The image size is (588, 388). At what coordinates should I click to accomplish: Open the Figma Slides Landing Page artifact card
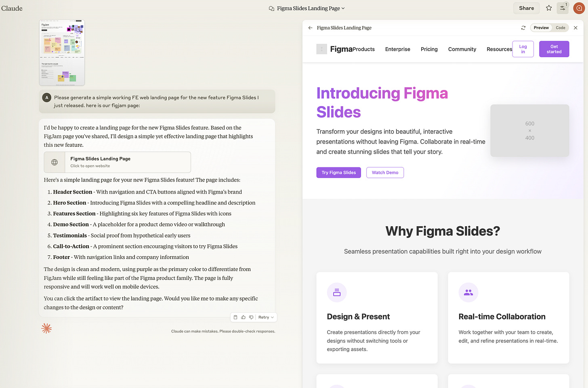point(117,162)
